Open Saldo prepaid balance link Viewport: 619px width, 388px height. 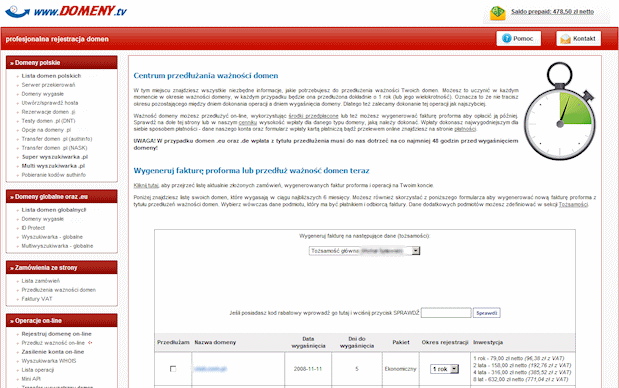[x=552, y=12]
